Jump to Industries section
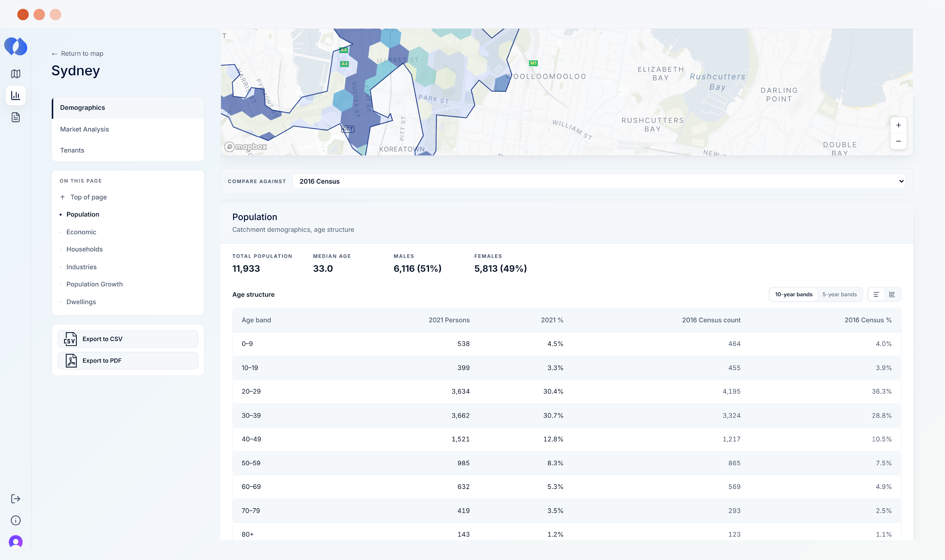This screenshot has height=560, width=945. [82, 267]
